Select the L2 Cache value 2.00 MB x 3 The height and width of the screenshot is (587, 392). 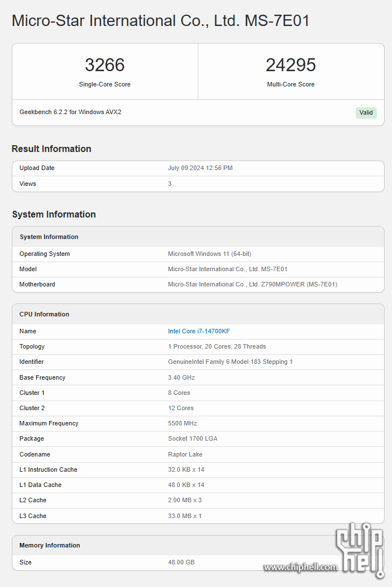(185, 501)
